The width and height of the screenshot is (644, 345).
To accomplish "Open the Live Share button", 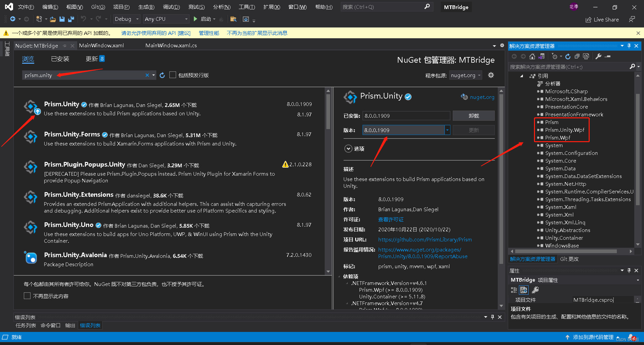I will point(602,19).
